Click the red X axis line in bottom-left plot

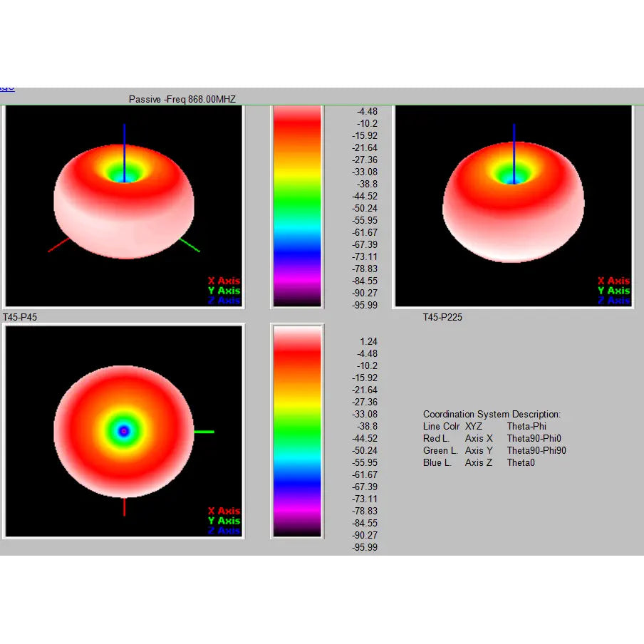click(x=125, y=507)
